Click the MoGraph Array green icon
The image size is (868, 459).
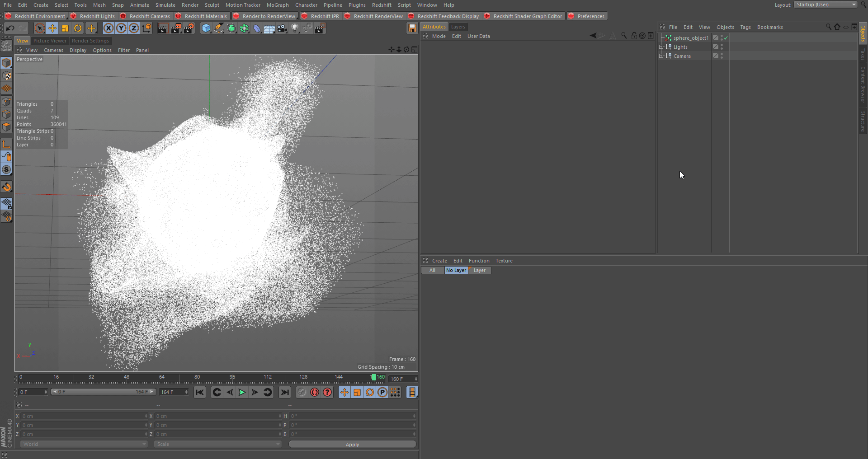click(244, 28)
